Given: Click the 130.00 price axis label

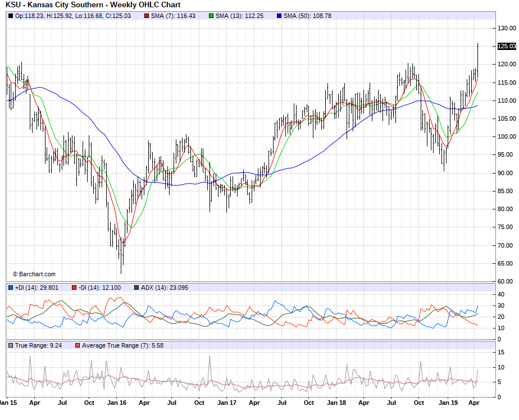Looking at the screenshot, I should 507,29.
